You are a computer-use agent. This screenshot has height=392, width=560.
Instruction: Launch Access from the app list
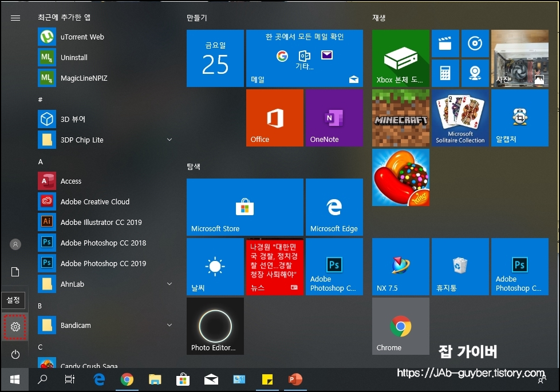point(105,181)
